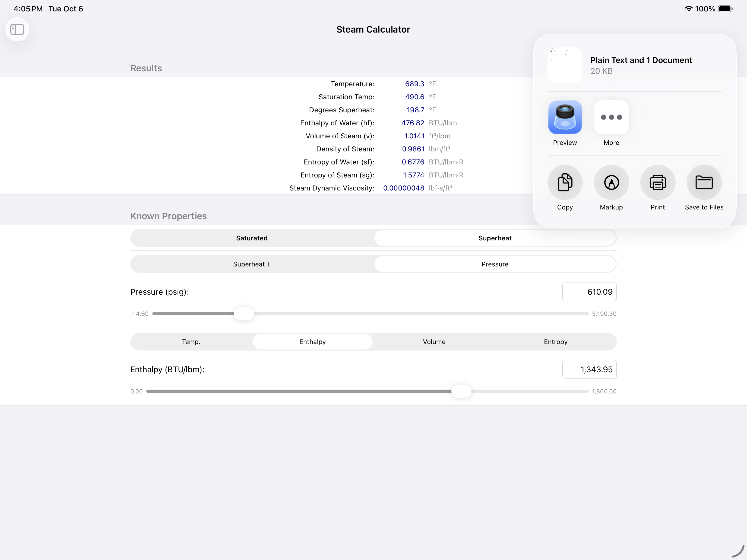Click the pressure minimum label -14.60

[x=140, y=314]
